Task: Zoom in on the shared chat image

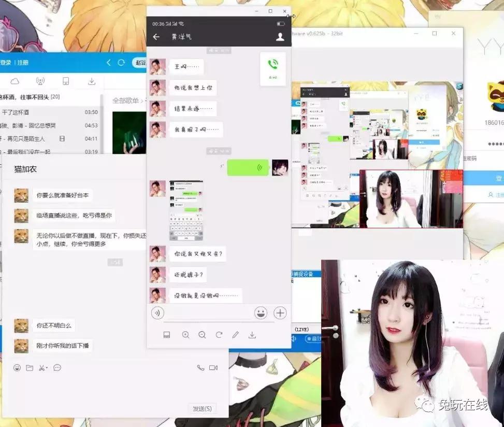Action: (x=185, y=335)
